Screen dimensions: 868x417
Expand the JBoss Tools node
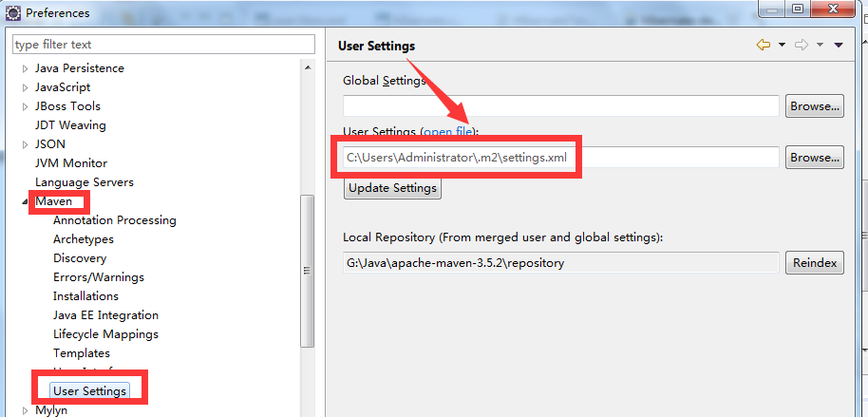(x=25, y=106)
